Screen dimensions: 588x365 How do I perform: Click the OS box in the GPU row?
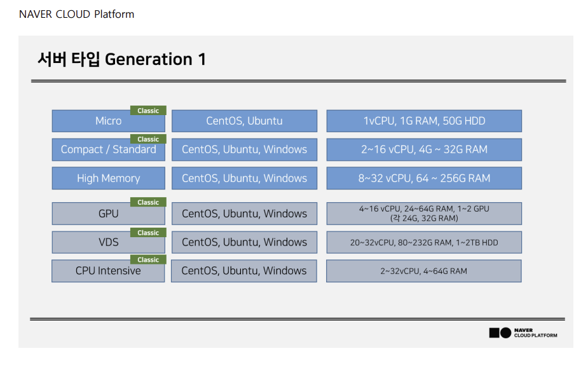[x=245, y=214]
